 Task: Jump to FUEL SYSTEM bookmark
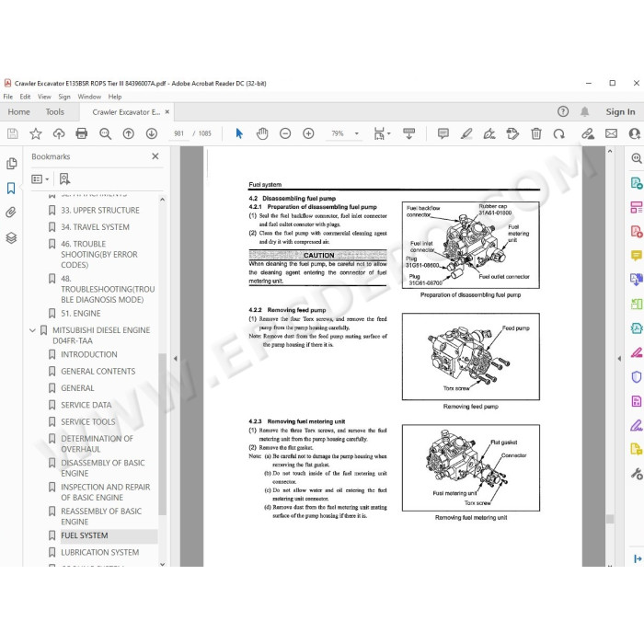coord(85,535)
